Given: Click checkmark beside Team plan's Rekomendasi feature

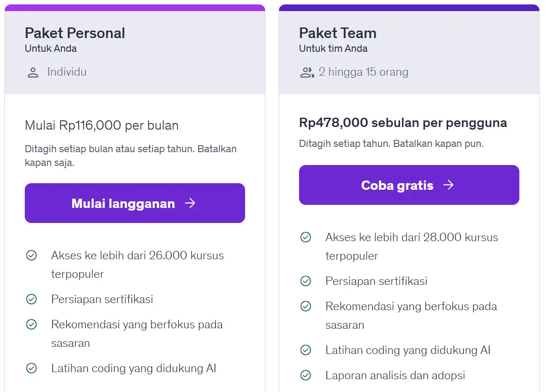Looking at the screenshot, I should (306, 306).
